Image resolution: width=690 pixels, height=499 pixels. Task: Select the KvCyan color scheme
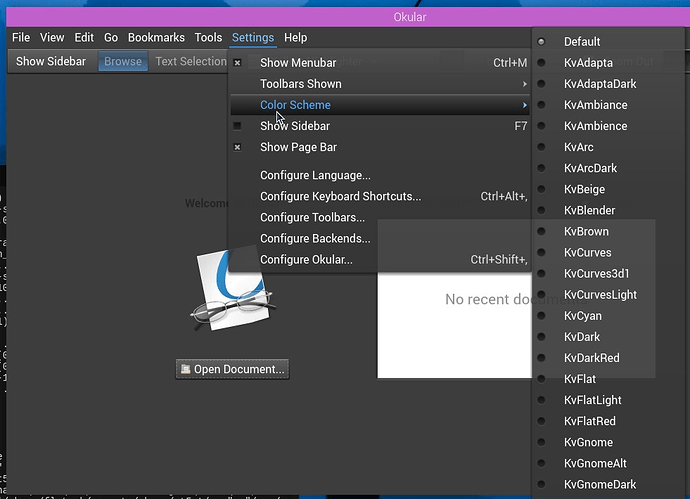tap(607, 316)
